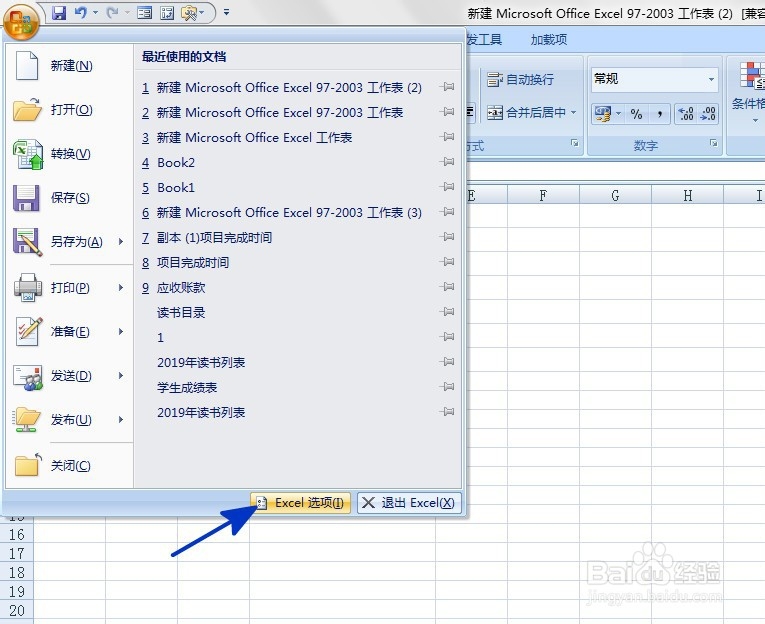Select column H header
Image resolution: width=765 pixels, height=624 pixels.
tap(687, 195)
